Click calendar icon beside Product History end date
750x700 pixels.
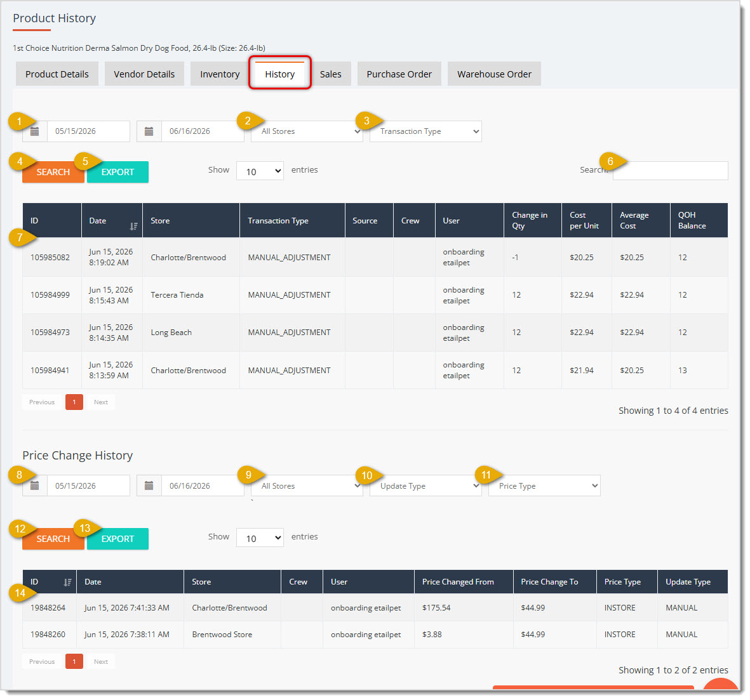[x=149, y=131]
